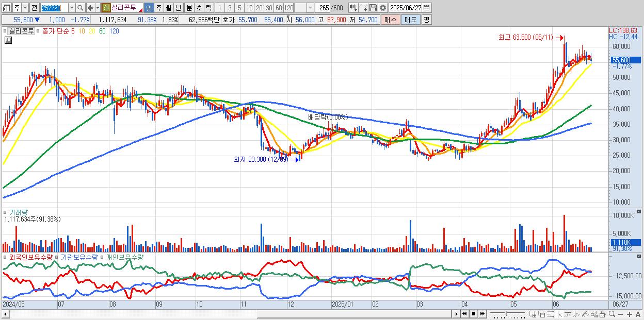This screenshot has height=320, width=644.
Task: Click the overlapping windows icon at bottom
Action: (x=541, y=314)
